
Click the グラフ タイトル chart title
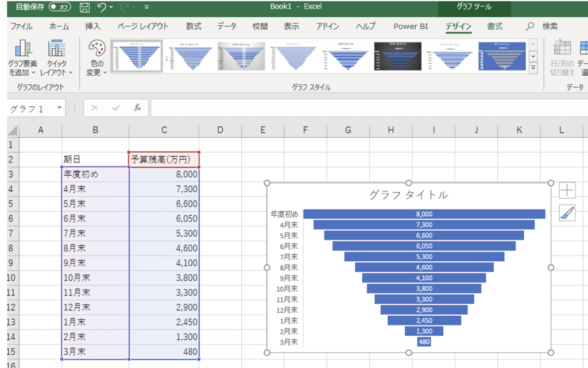pos(408,195)
